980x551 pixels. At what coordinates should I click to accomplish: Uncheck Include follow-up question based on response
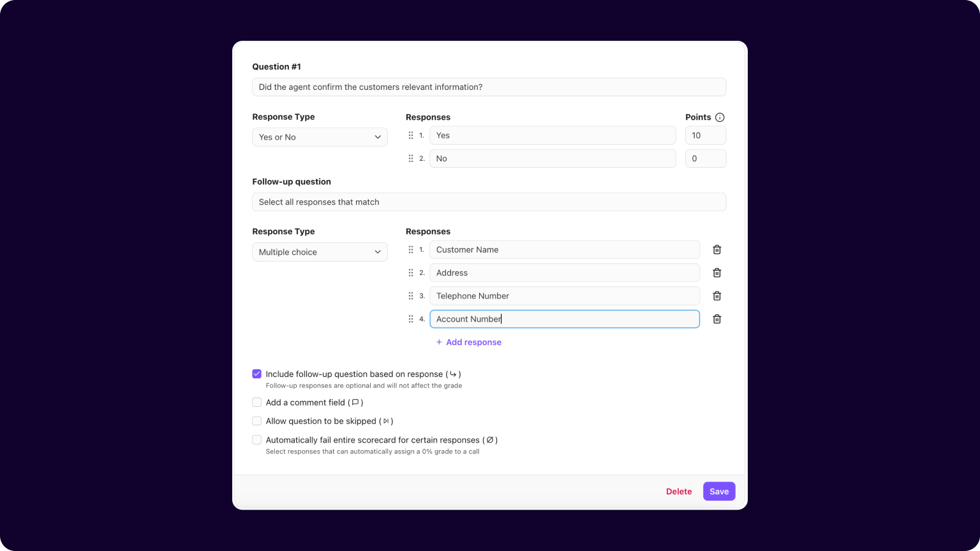256,374
